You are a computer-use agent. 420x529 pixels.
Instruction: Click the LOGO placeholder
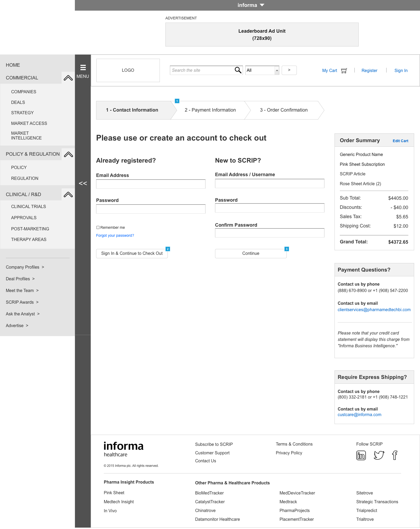128,70
